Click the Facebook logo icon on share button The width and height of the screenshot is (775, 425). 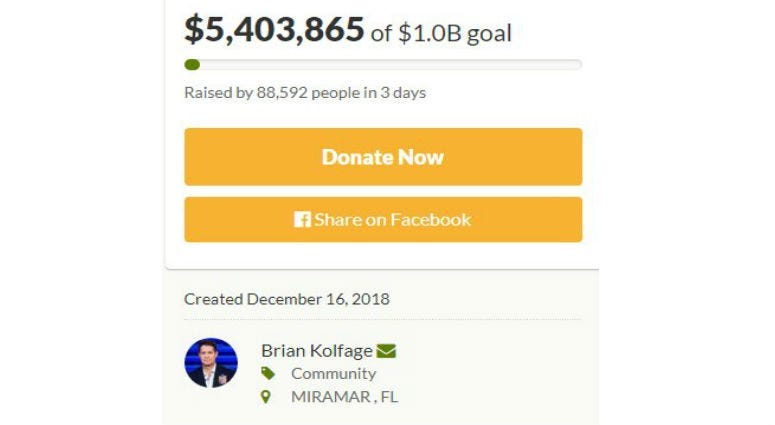pyautogui.click(x=302, y=220)
